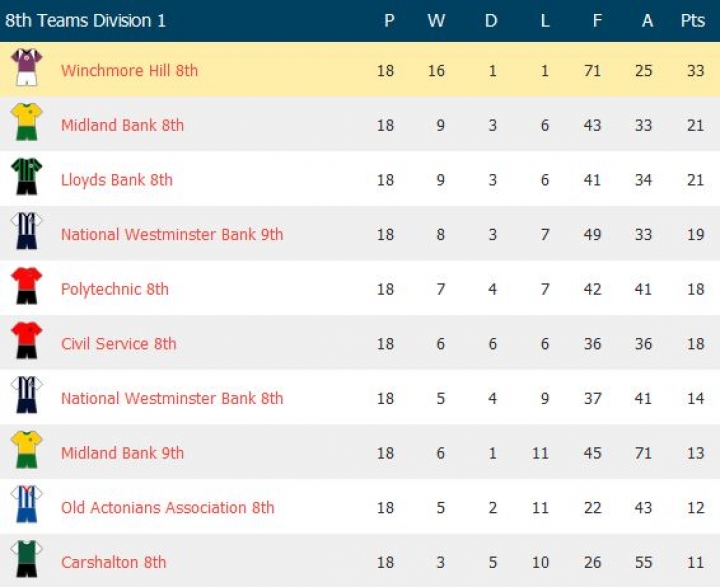Viewport: 720px width, 587px height.
Task: Select the Carshalton 8th team link
Action: 113,562
